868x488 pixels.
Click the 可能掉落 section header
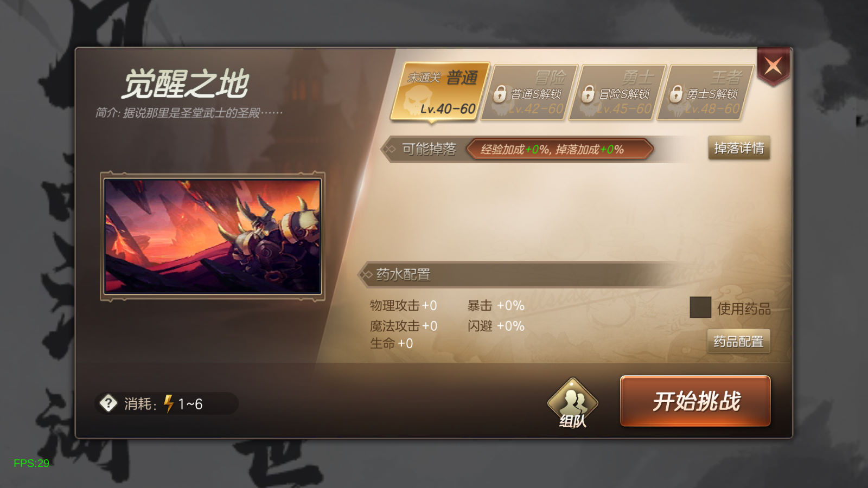pos(429,149)
